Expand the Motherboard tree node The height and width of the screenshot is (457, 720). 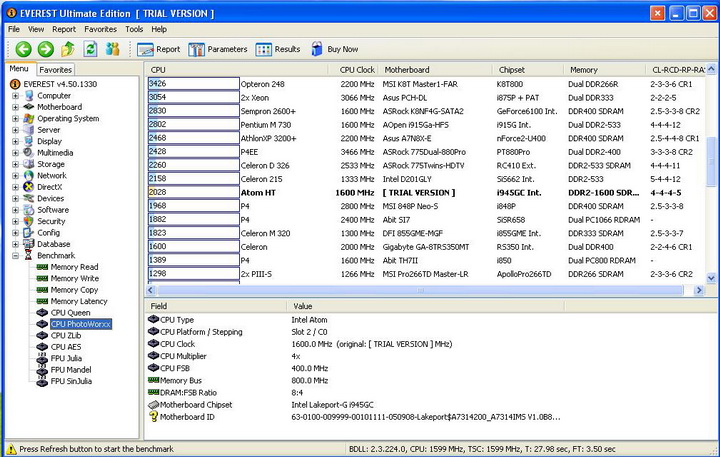pos(15,107)
